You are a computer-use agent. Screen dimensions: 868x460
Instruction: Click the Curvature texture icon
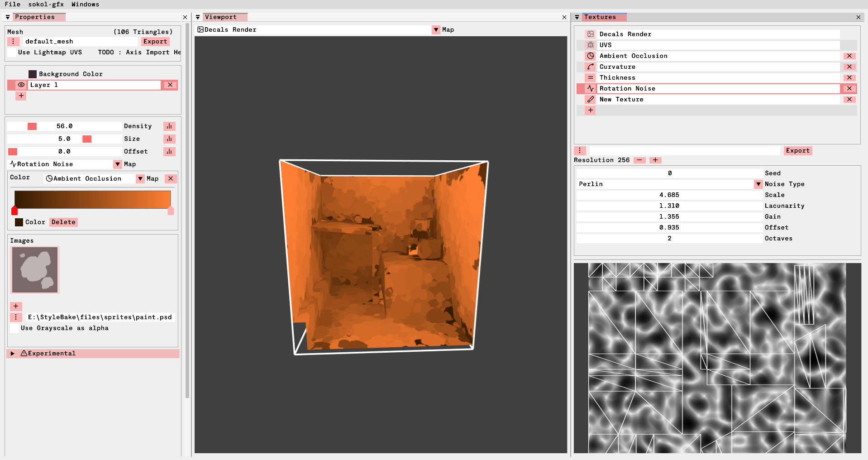(590, 67)
